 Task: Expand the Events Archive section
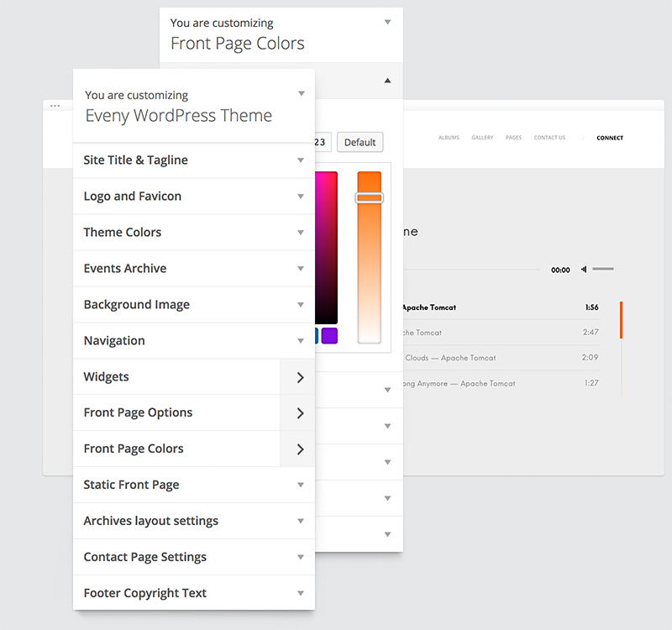coord(194,268)
